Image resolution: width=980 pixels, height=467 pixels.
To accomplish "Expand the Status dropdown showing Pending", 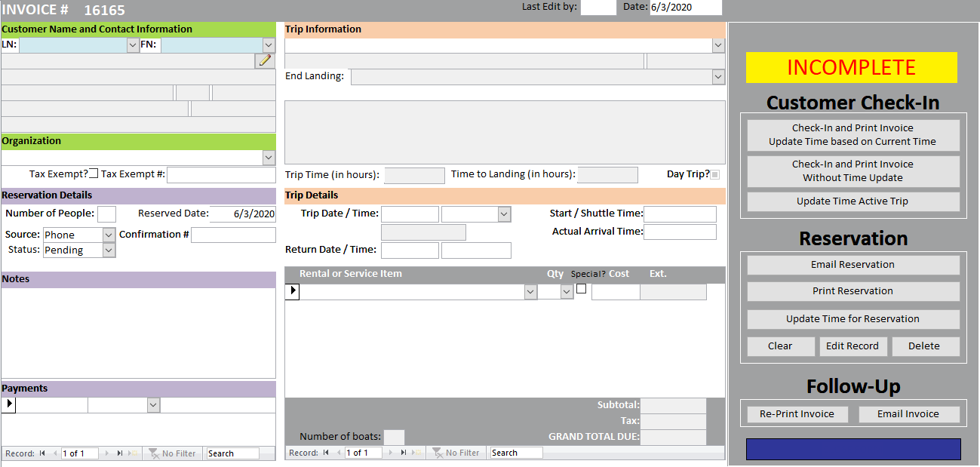I will [109, 250].
